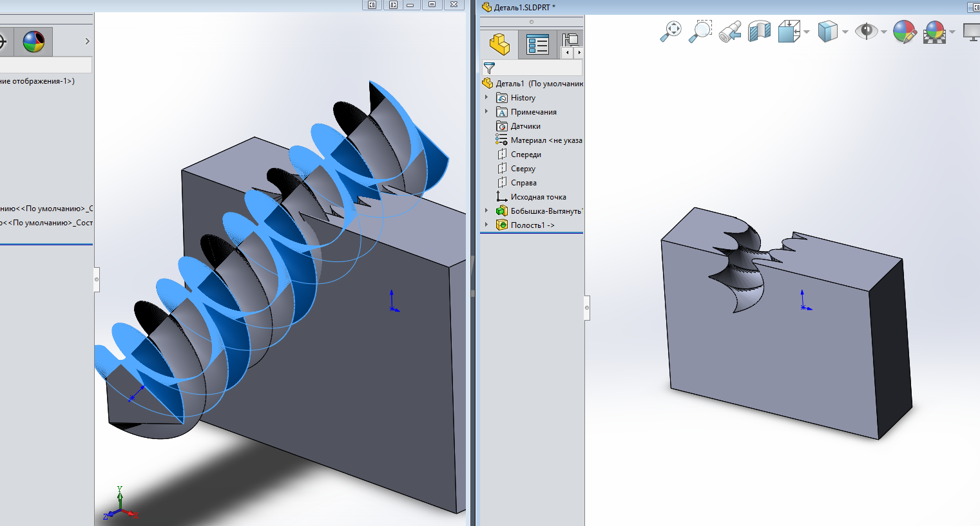
Task: Select the Полость1 -> feature name
Action: [533, 225]
